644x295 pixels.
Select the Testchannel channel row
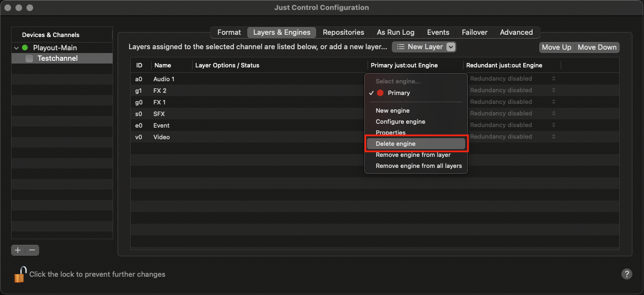coord(62,59)
